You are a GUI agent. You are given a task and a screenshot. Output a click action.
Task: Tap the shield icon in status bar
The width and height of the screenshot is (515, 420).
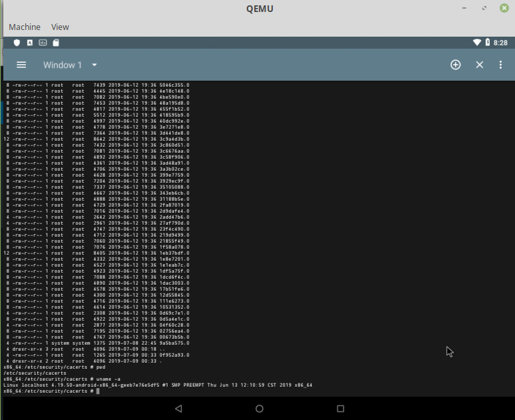(17, 43)
